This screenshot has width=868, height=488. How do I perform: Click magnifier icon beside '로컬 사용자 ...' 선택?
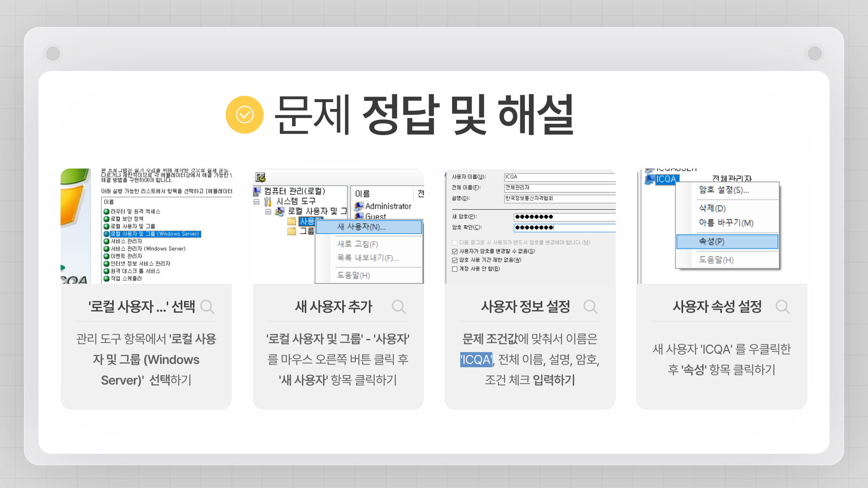click(x=207, y=307)
